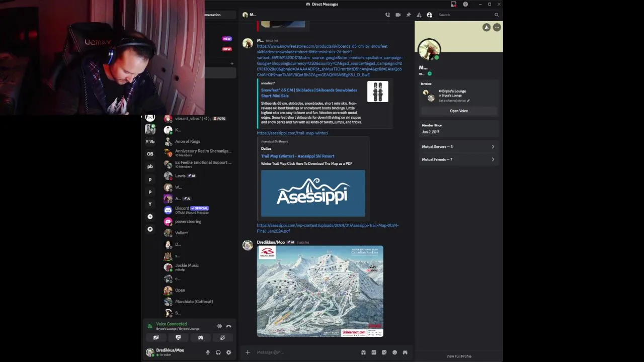
Task: Open Anon of Kings DM
Action: tap(198, 142)
